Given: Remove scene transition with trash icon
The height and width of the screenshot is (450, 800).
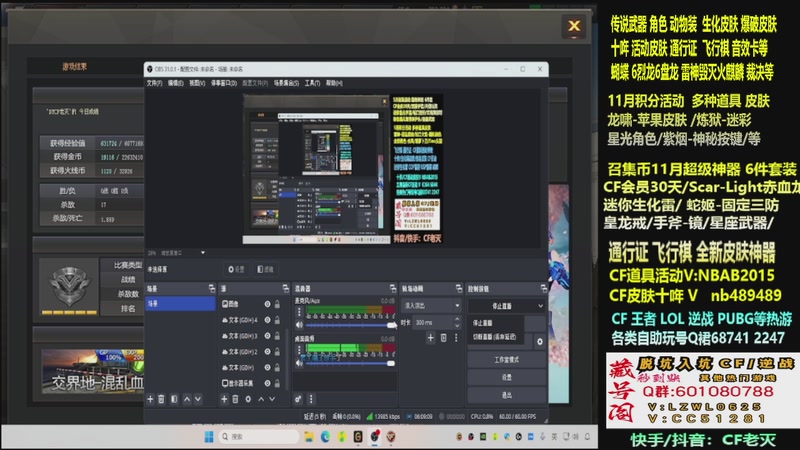Looking at the screenshot, I should [x=443, y=338].
